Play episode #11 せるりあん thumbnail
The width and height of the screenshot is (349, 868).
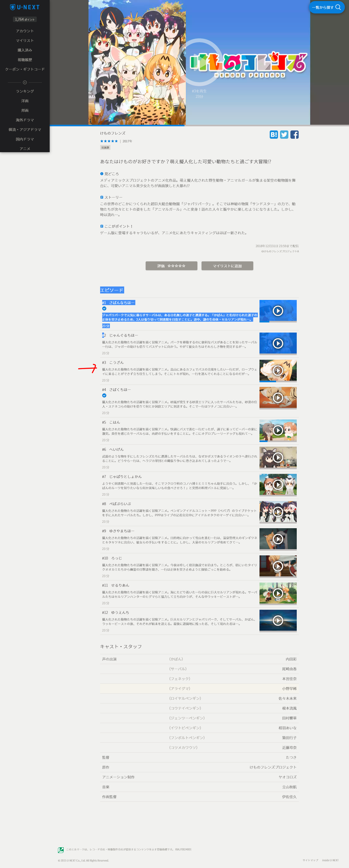pyautogui.click(x=278, y=593)
